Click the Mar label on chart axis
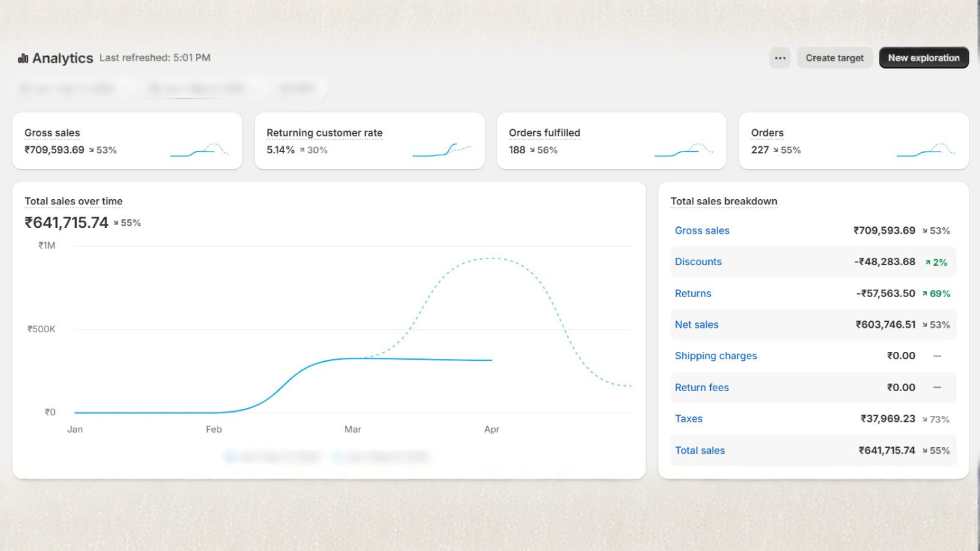 pos(353,429)
